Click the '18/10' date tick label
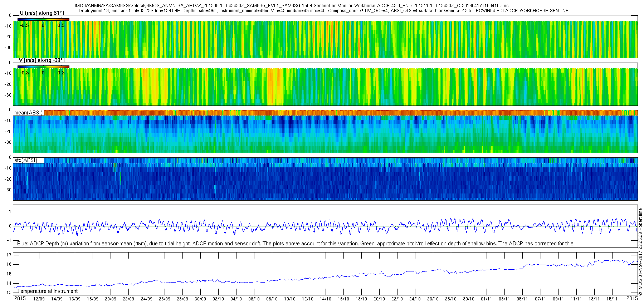Viewport: 644px width, 304px height. pos(361,299)
